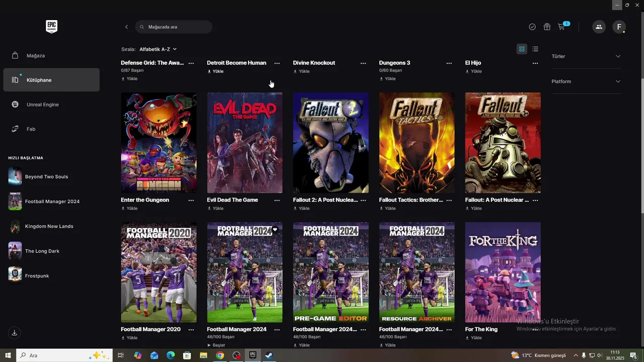Open the profile avatar F
This screenshot has height=362, width=644.
click(619, 27)
